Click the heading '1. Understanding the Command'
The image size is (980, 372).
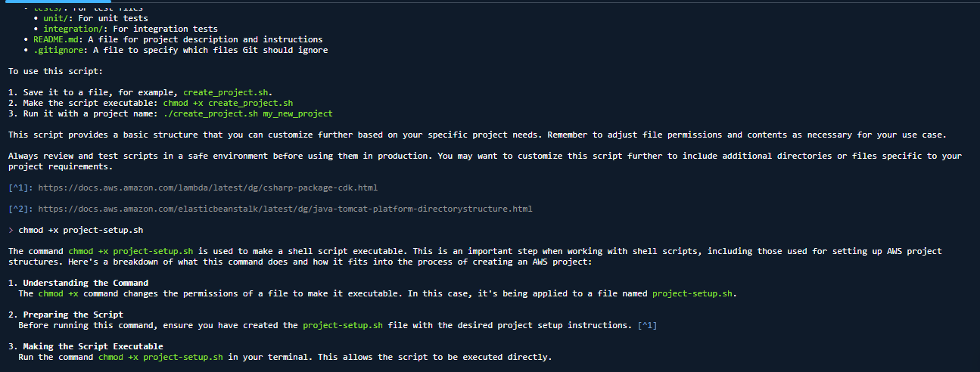pos(78,283)
